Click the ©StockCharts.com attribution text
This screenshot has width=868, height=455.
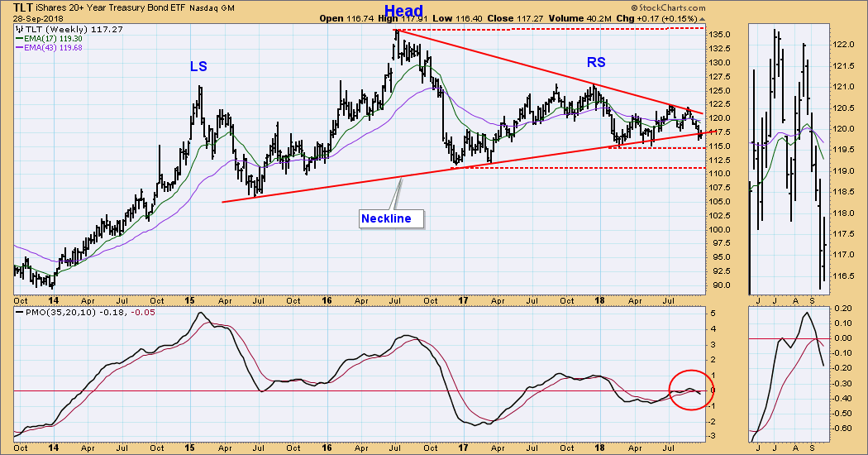click(x=668, y=7)
